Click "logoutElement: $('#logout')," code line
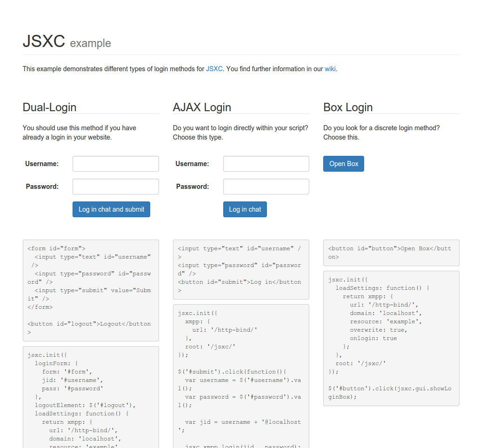 (x=85, y=405)
